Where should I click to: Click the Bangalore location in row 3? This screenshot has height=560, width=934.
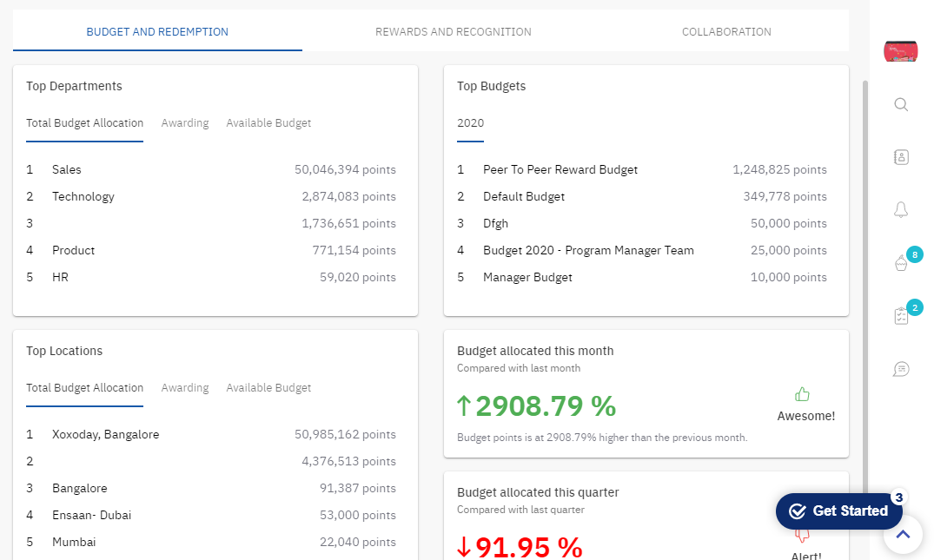point(80,489)
